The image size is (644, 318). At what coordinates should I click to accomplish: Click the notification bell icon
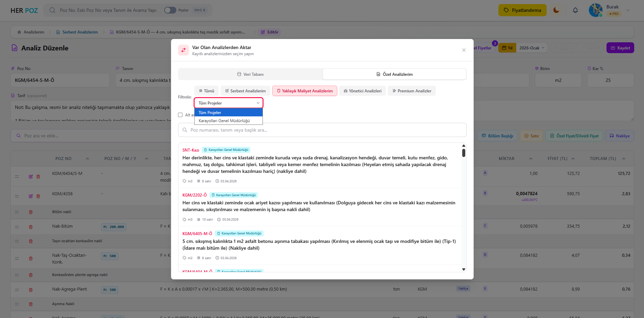575,10
